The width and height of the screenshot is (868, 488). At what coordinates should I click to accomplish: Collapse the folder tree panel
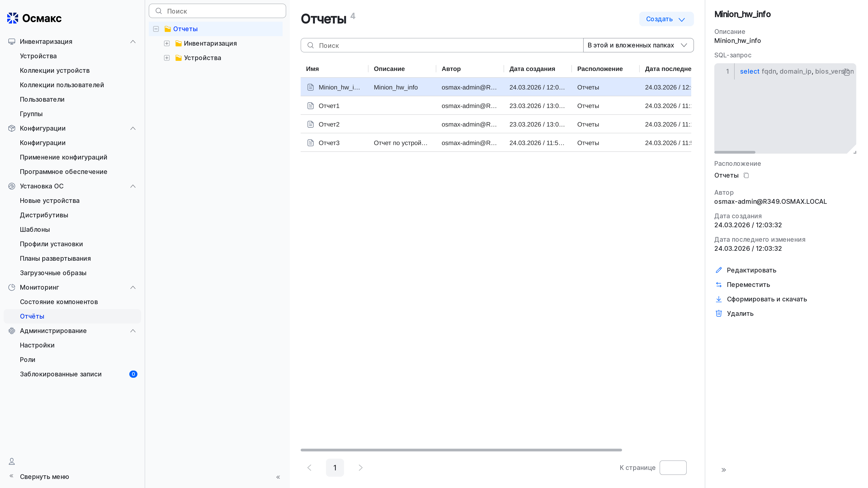pos(278,477)
